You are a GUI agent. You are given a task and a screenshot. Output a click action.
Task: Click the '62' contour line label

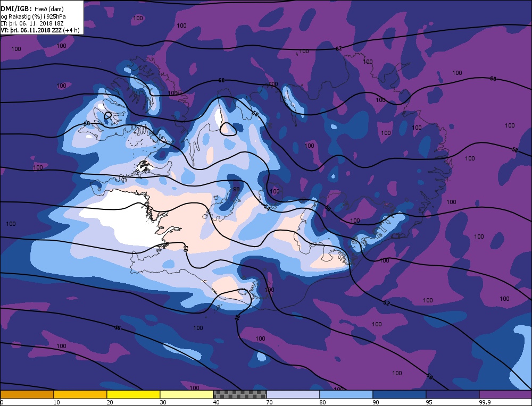coord(338,49)
